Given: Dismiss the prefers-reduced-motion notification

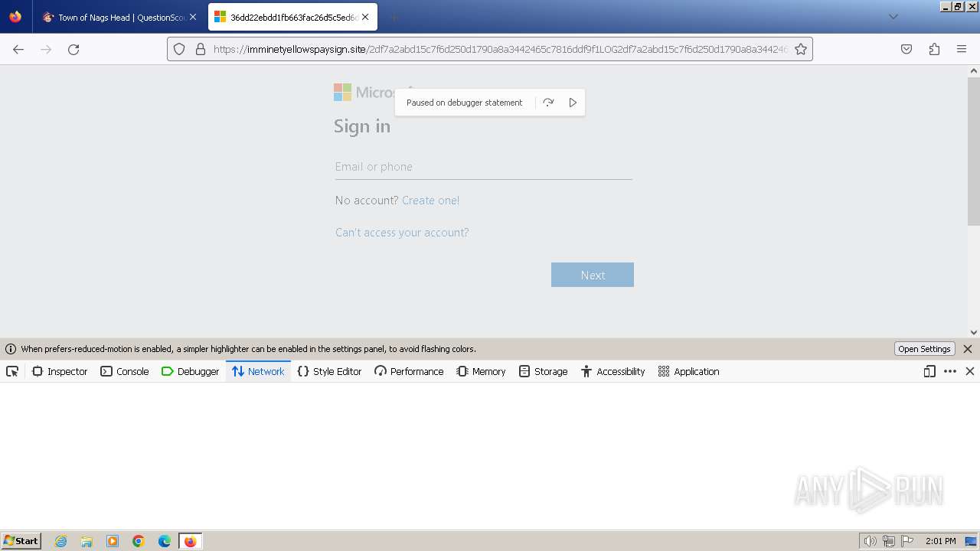Looking at the screenshot, I should tap(968, 349).
